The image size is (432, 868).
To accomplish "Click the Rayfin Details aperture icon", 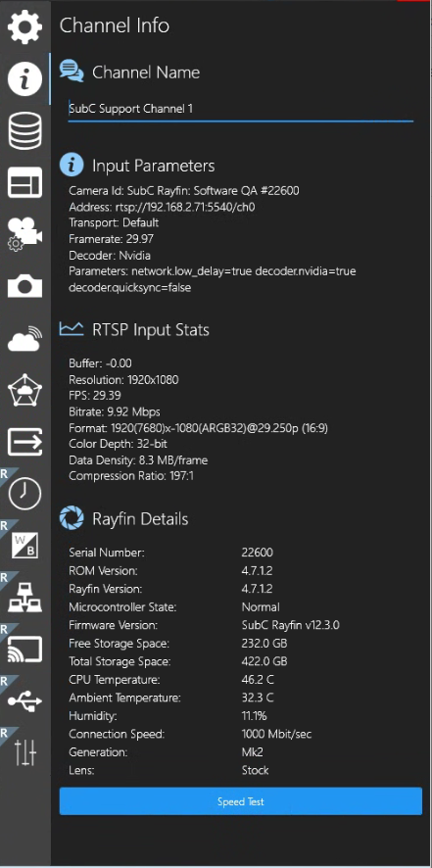I will [x=72, y=518].
